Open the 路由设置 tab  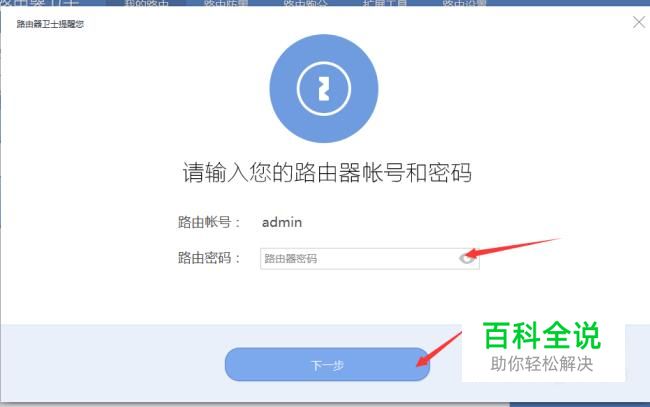[464, 3]
